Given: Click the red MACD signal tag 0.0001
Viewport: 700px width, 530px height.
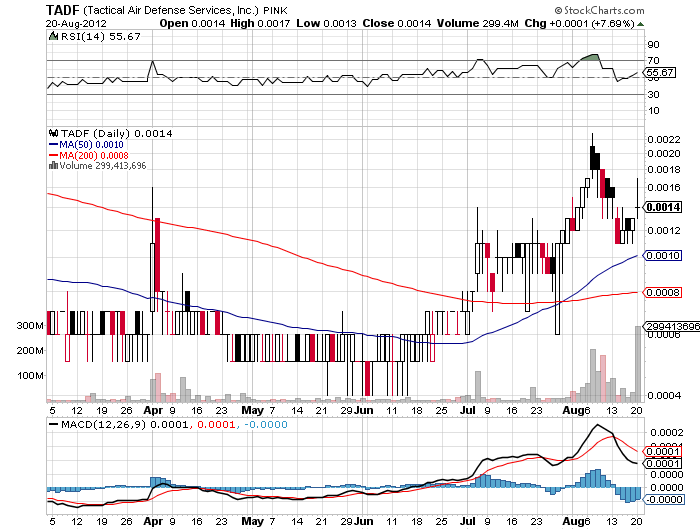Looking at the screenshot, I should [662, 451].
